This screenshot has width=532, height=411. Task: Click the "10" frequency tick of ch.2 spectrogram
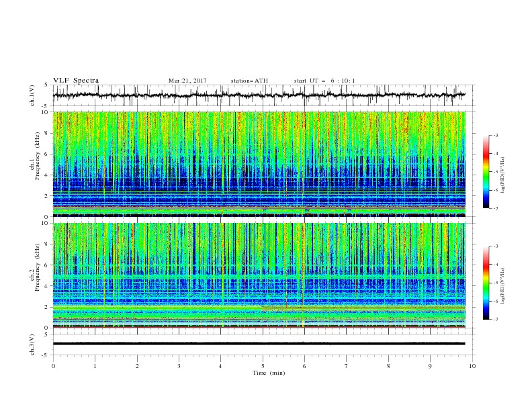click(44, 223)
